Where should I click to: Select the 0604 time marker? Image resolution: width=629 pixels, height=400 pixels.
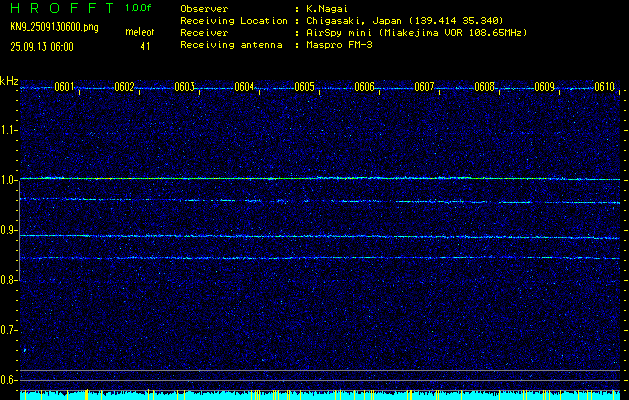[x=244, y=87]
